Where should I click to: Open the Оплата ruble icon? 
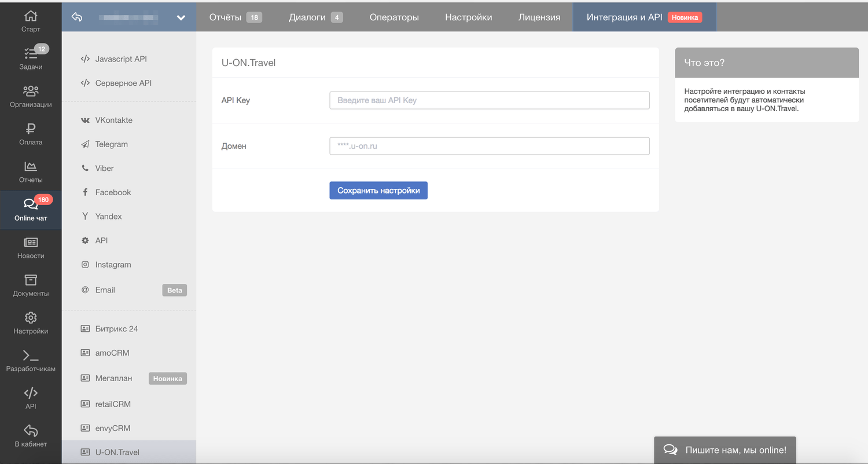tap(31, 129)
